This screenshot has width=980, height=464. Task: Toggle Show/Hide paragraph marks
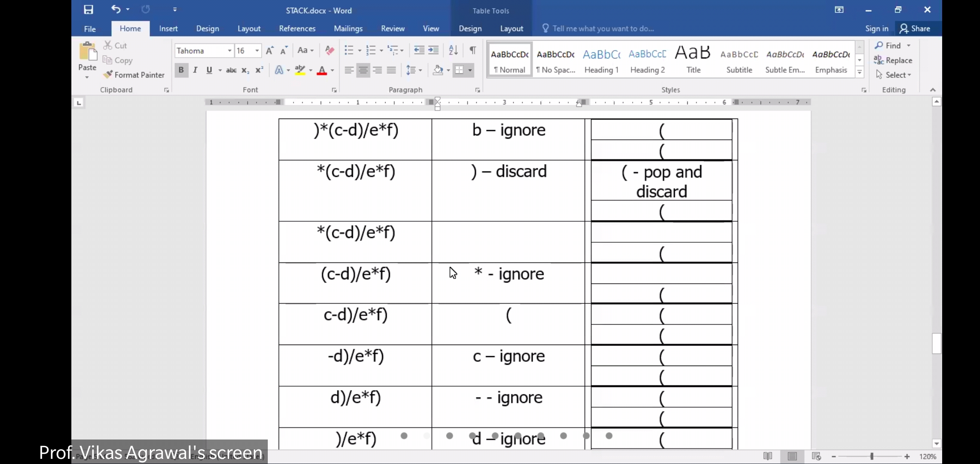(472, 50)
